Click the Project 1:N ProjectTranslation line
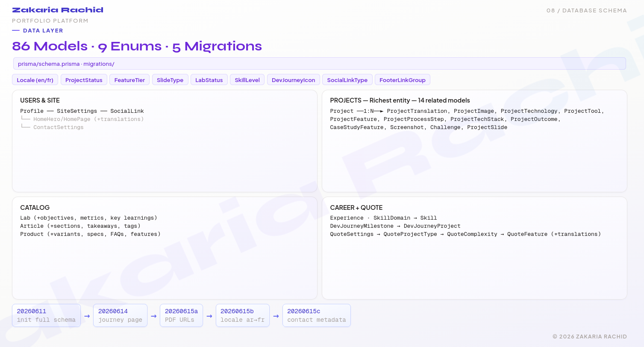Image resolution: width=644 pixels, height=347 pixels. click(x=467, y=111)
